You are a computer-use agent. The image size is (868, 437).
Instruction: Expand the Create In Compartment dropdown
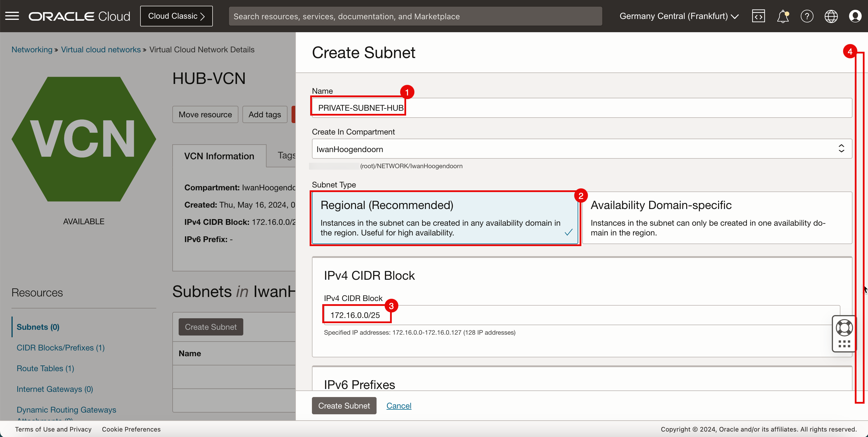tap(840, 149)
